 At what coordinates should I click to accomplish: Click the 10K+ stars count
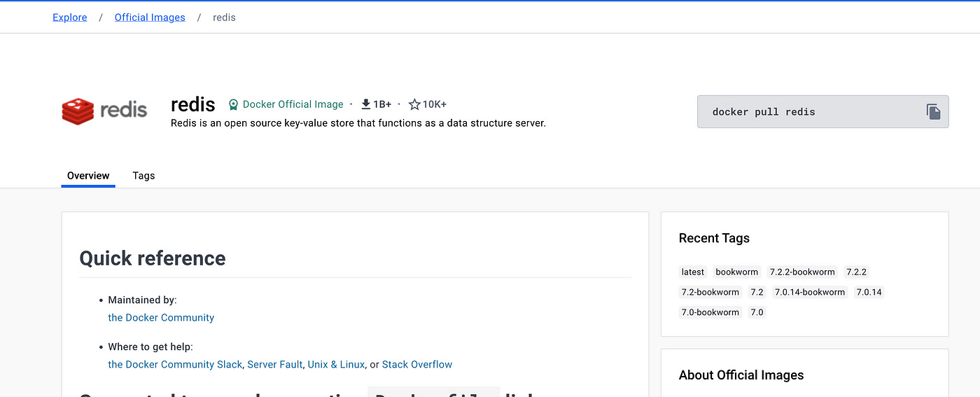[435, 104]
